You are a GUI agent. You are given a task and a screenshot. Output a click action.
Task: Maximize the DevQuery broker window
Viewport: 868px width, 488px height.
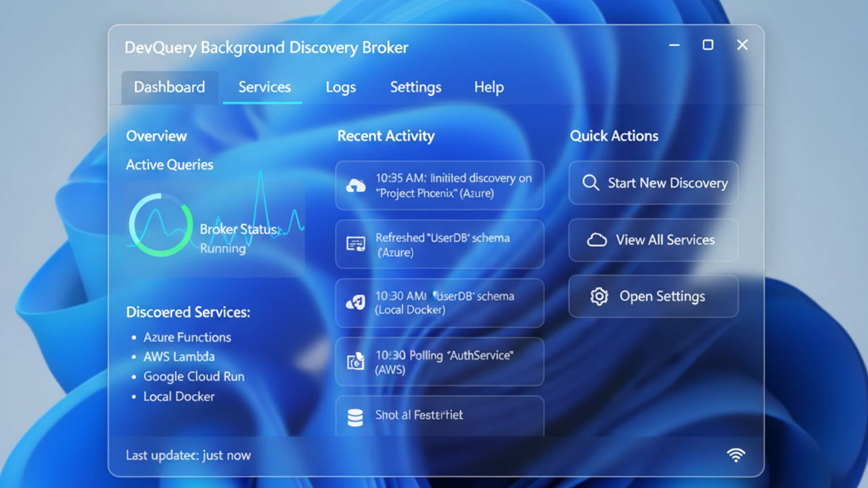[x=708, y=45]
